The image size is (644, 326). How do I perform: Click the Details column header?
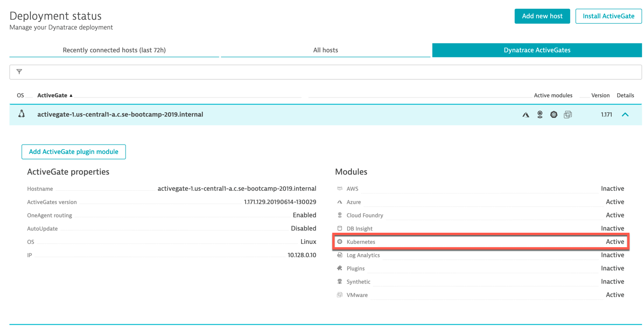[x=625, y=95]
